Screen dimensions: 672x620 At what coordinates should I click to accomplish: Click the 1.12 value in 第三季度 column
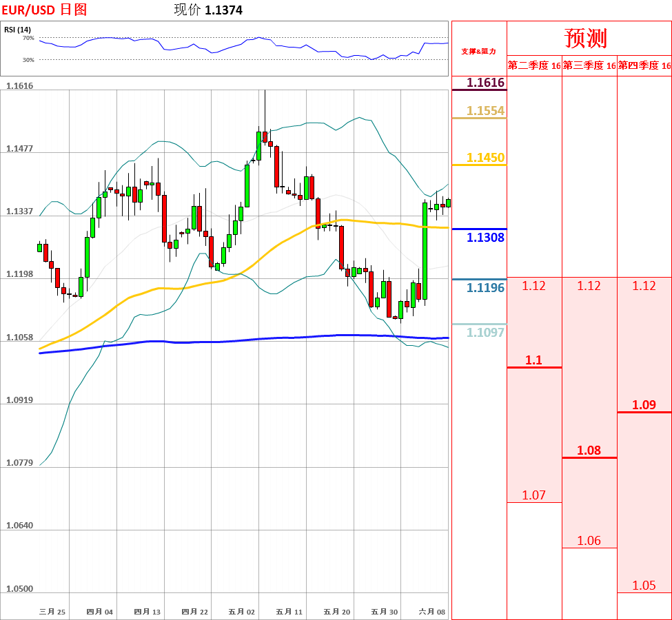pos(589,286)
